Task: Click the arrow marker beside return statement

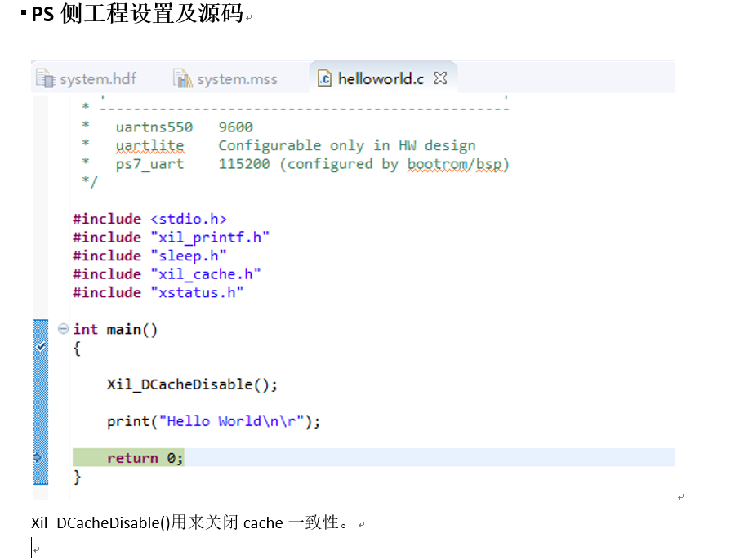Action: pyautogui.click(x=39, y=459)
